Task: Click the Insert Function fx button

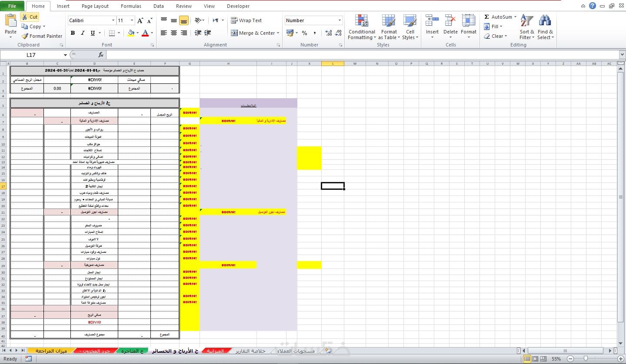Action: pos(101,55)
